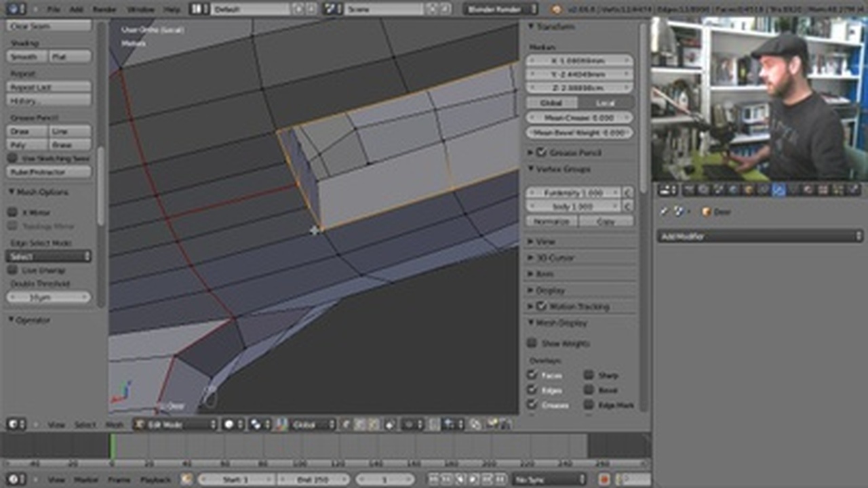Click the Smooth shading button
868x488 pixels.
pos(27,57)
